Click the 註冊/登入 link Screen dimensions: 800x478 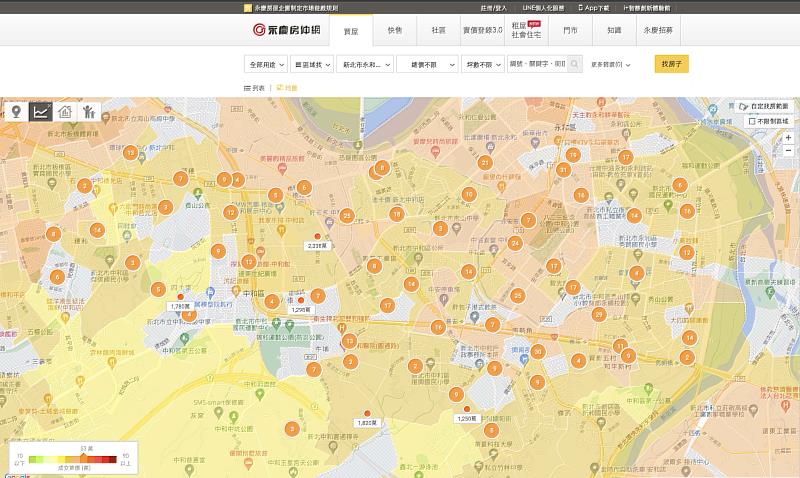(494, 7)
